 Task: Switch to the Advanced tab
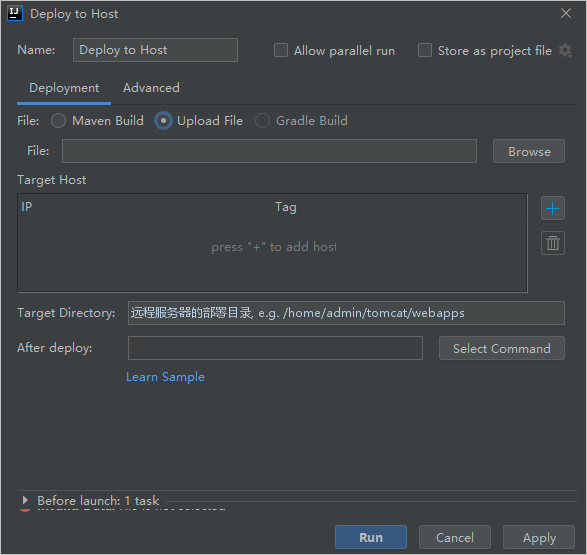(x=151, y=88)
